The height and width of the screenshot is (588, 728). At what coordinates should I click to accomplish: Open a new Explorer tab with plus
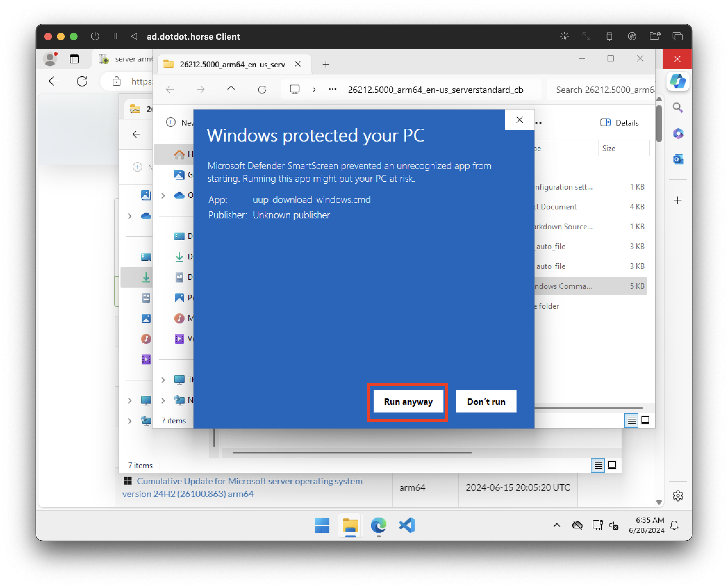click(x=326, y=64)
